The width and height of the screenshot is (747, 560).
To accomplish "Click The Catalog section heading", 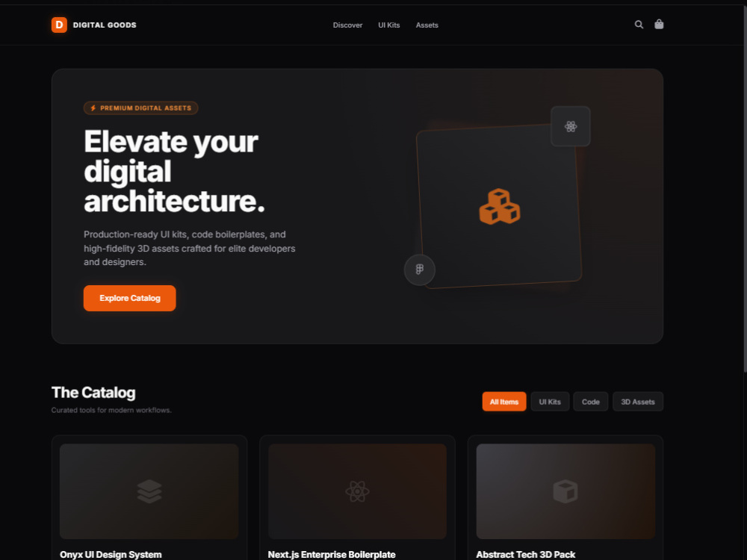I will [93, 393].
